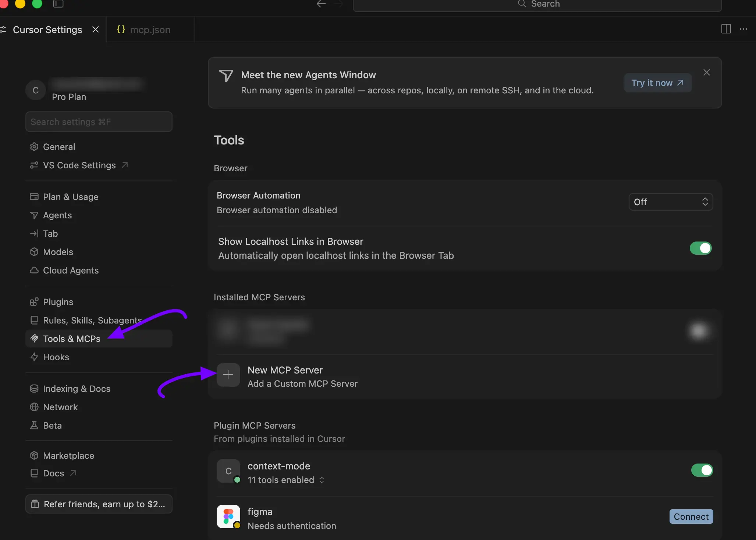Open the editor more actions ellipsis

(743, 29)
